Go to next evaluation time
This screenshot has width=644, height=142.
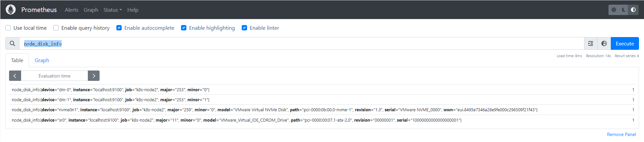tap(94, 76)
